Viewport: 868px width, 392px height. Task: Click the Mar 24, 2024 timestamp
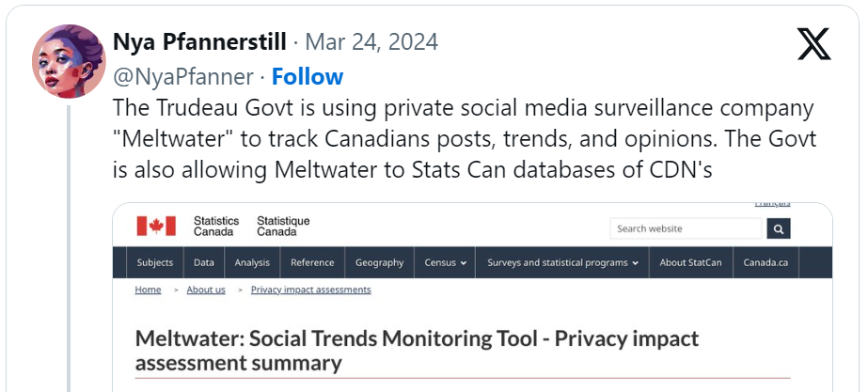371,42
